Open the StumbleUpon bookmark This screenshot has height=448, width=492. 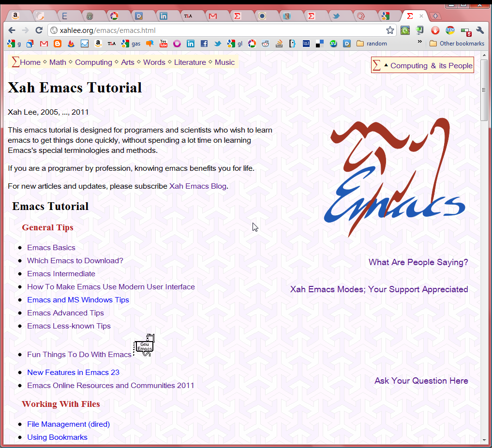pyautogui.click(x=333, y=44)
